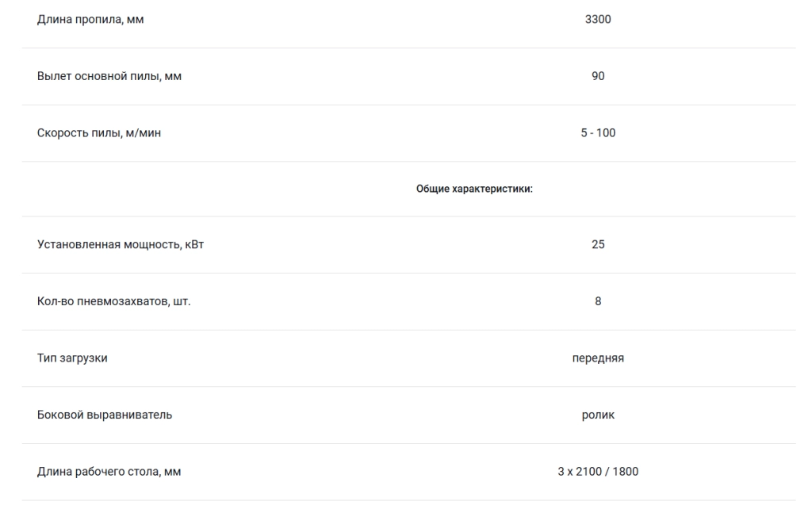Click the 'Кол-во пневмозахватов, шт.' label
812x509 pixels.
click(x=114, y=301)
